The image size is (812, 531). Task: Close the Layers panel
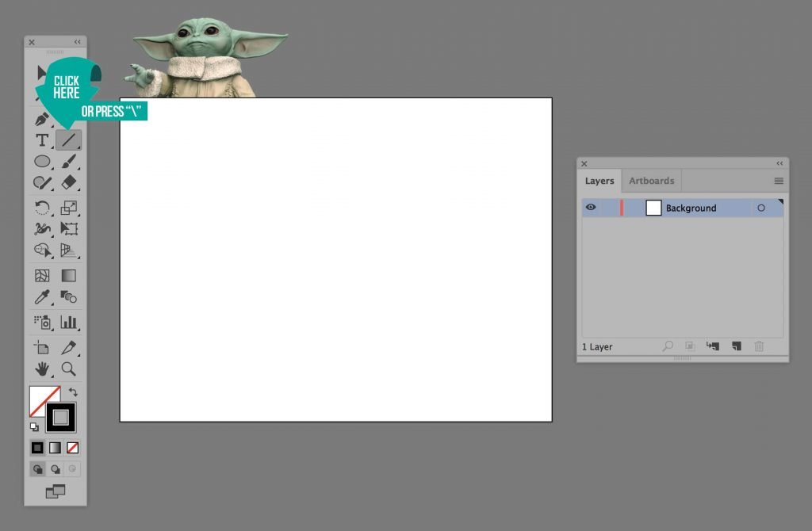(x=584, y=163)
